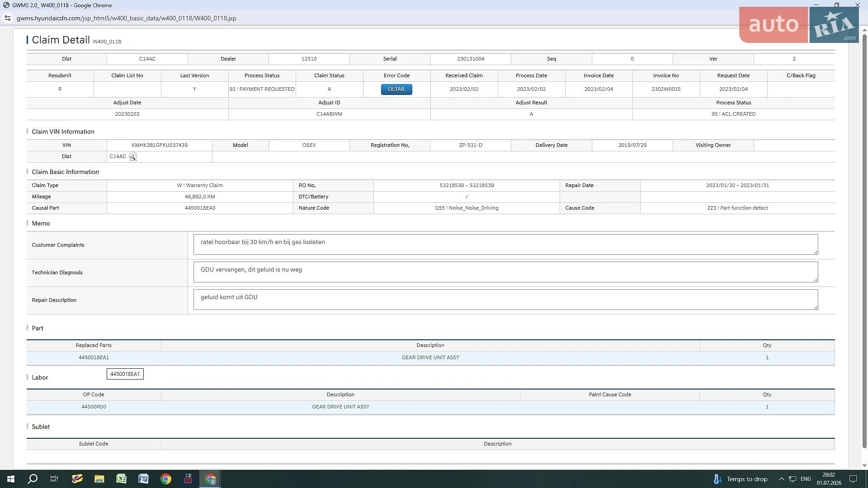Click the Mileage value 46,892.0 KM
The height and width of the screenshot is (488, 868).
pos(200,197)
